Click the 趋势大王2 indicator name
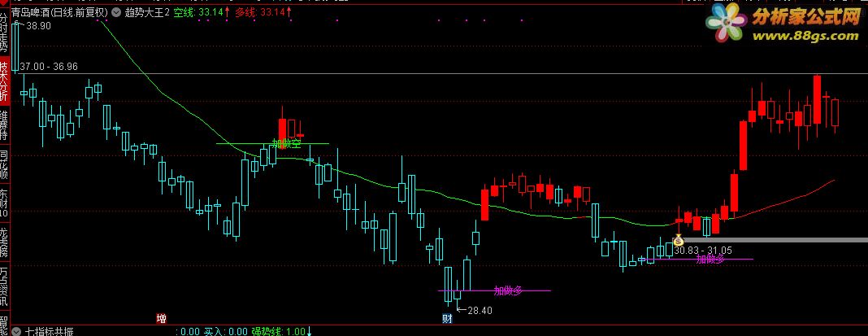This screenshot has width=868, height=336. (146, 12)
